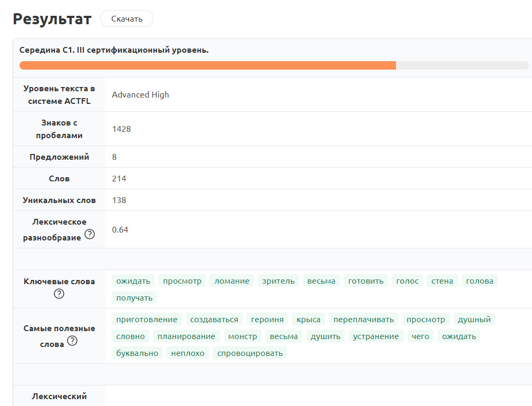Click useful word tag устранение
Viewport: 532px width, 406px height.
pyautogui.click(x=376, y=336)
